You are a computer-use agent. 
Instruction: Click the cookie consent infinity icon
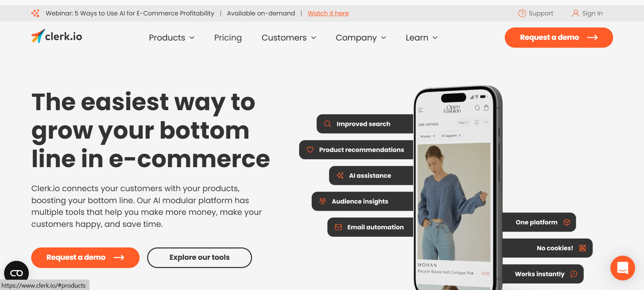click(16, 273)
